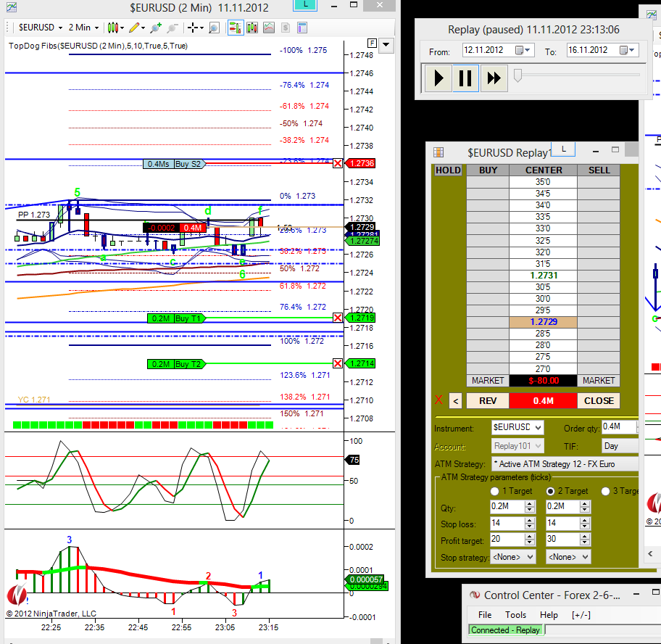Increase first target Profit target spinner
The width and height of the screenshot is (661, 644).
click(x=530, y=537)
